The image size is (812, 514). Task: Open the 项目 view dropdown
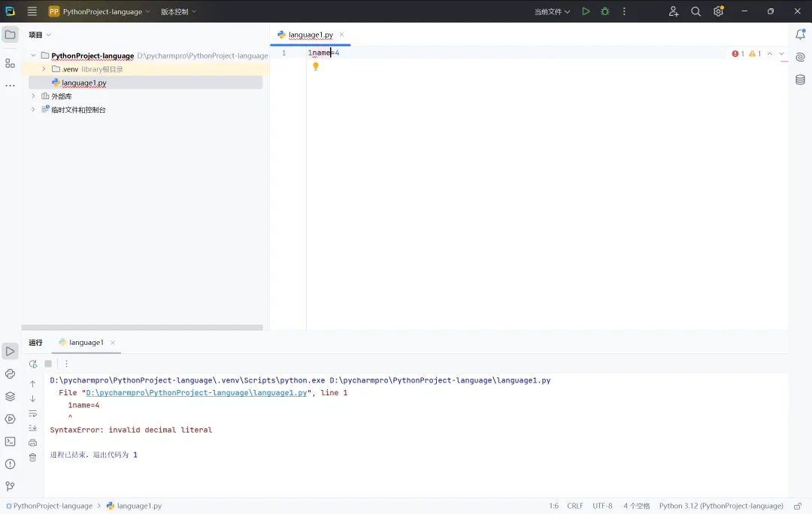(x=39, y=35)
